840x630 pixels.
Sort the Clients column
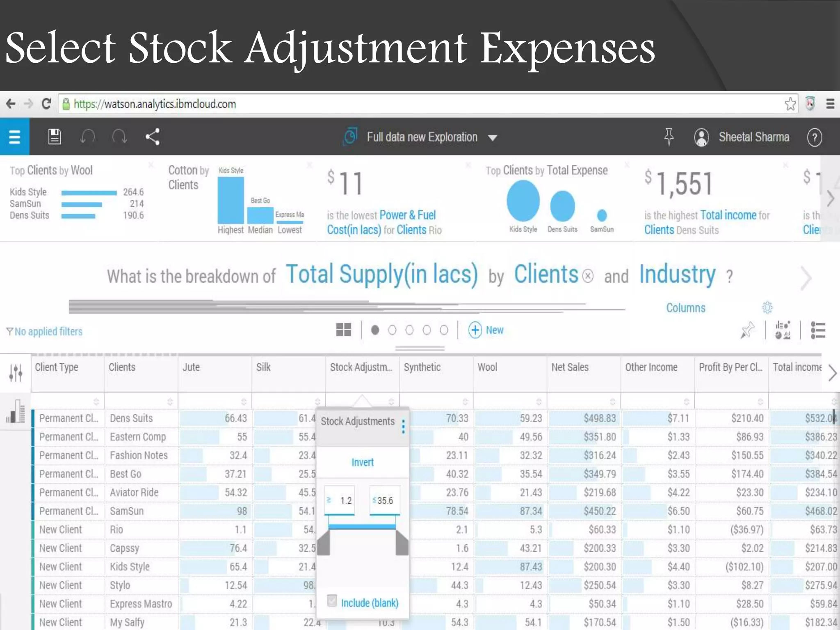(170, 401)
